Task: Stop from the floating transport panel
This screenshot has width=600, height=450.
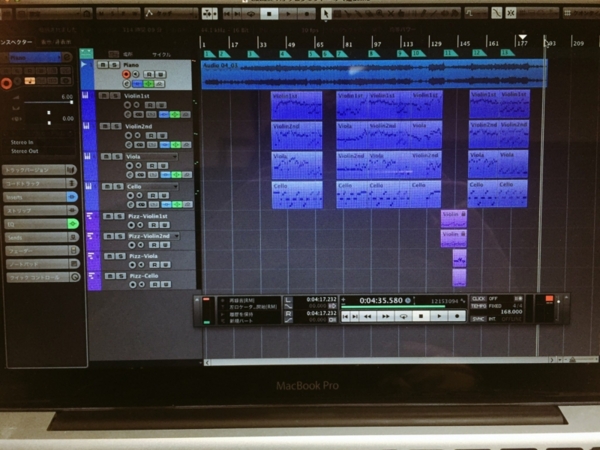Action: pos(421,316)
